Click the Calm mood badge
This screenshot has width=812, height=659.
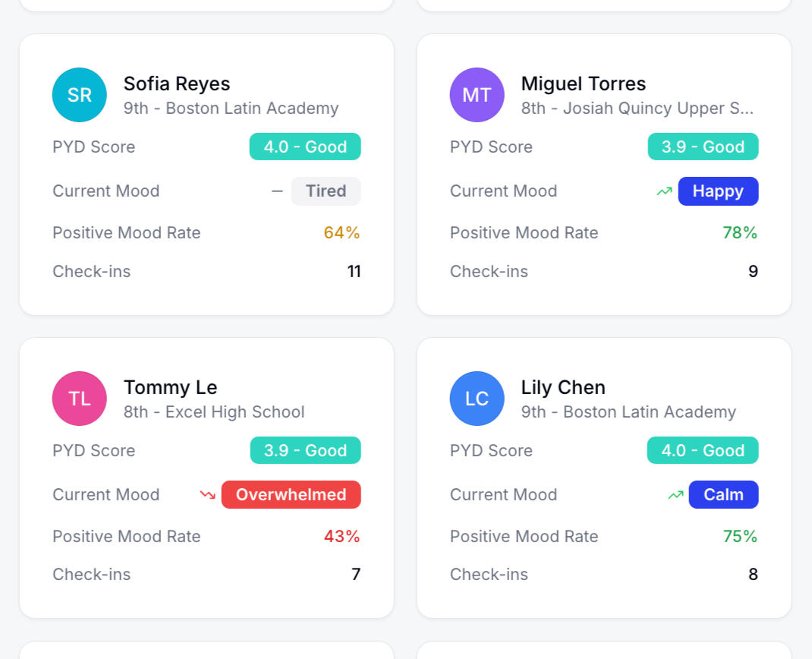723,495
